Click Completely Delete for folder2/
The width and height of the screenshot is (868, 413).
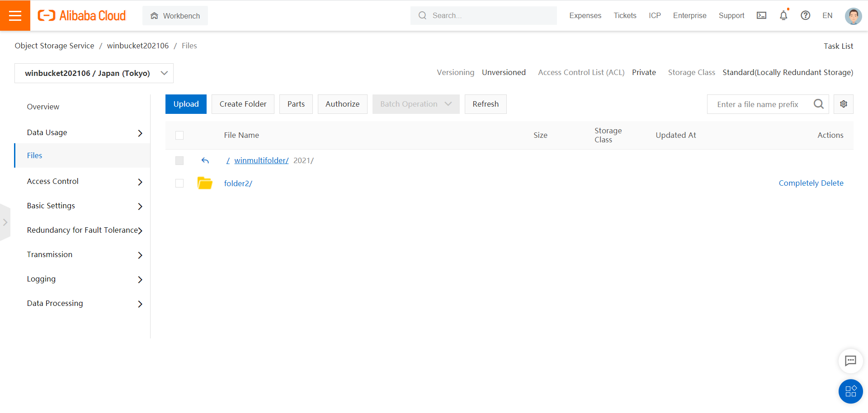click(811, 183)
